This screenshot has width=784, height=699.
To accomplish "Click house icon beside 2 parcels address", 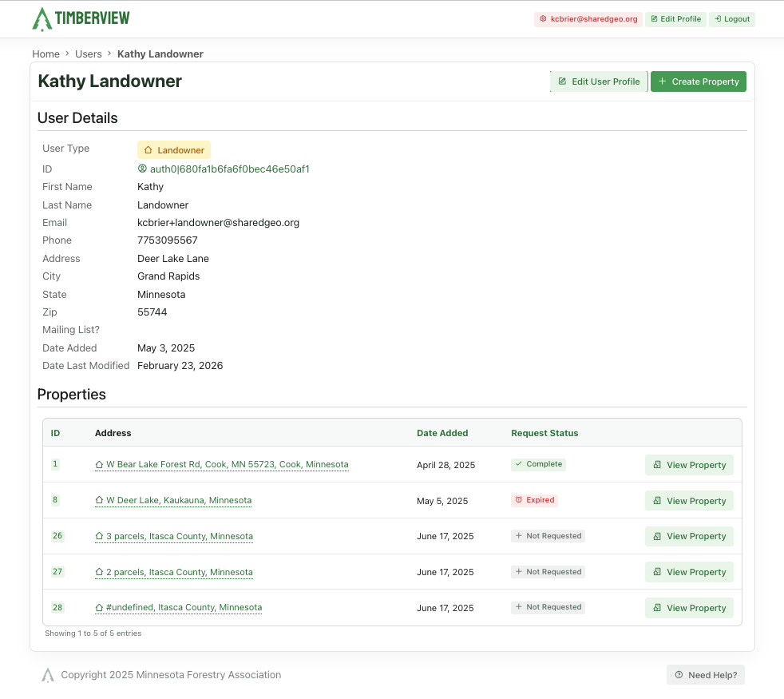I will coord(99,572).
